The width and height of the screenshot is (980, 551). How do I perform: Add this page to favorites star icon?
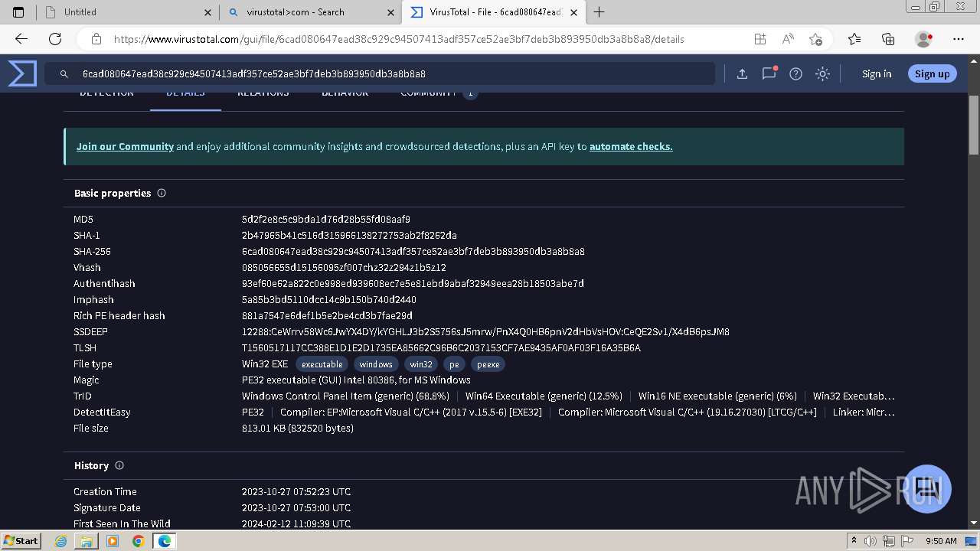[x=815, y=39]
